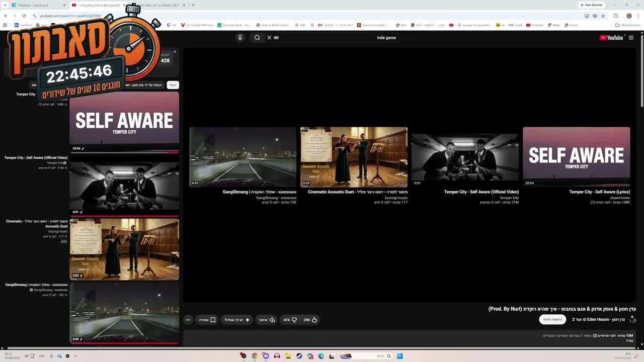
Task: Show hidden system tray icons
Action: [75, 356]
